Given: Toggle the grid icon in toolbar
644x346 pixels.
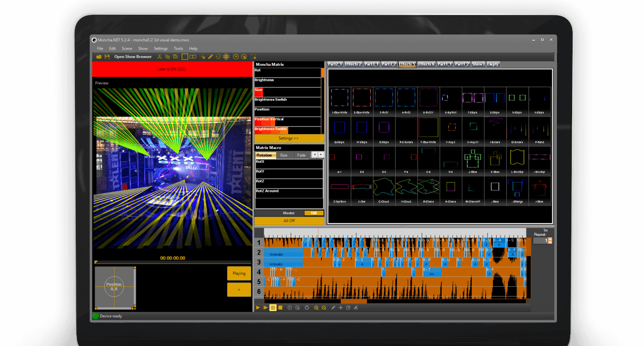Looking at the screenshot, I should 226,57.
